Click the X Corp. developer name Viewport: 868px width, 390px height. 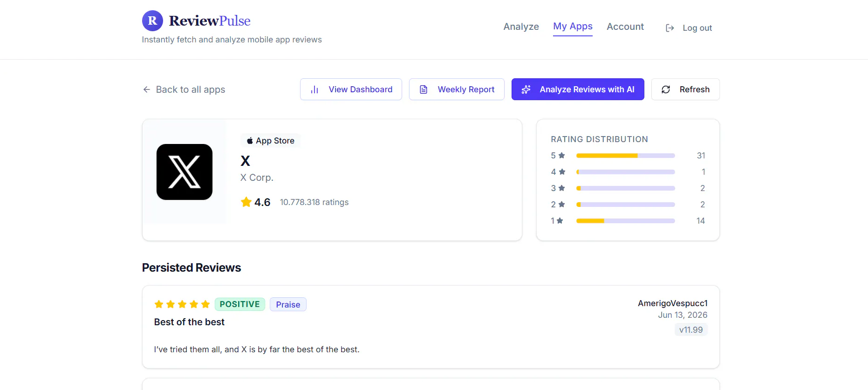tap(257, 178)
